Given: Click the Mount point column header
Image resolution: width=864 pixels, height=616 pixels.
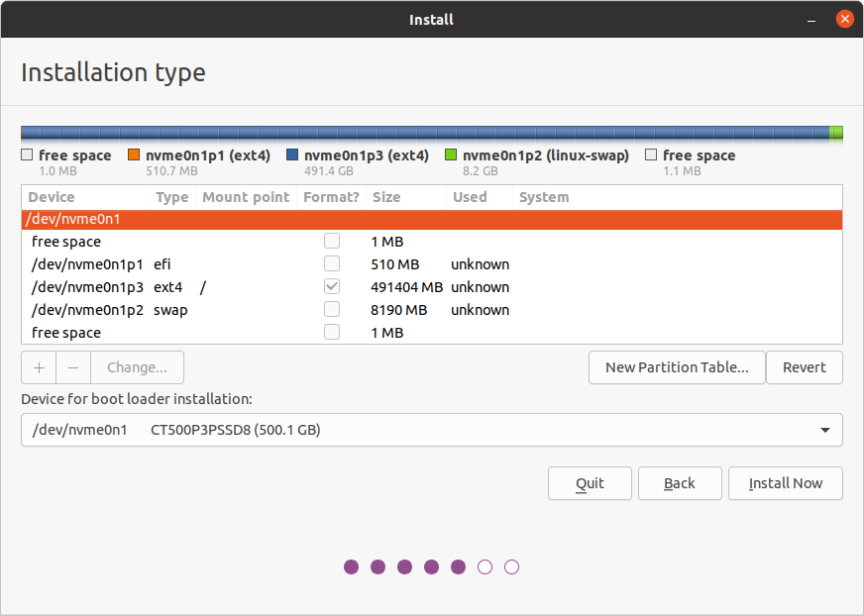Looking at the screenshot, I should (x=246, y=197).
